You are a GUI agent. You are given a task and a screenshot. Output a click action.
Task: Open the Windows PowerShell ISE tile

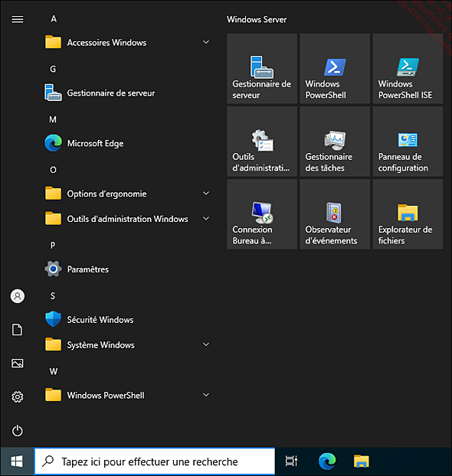point(408,69)
